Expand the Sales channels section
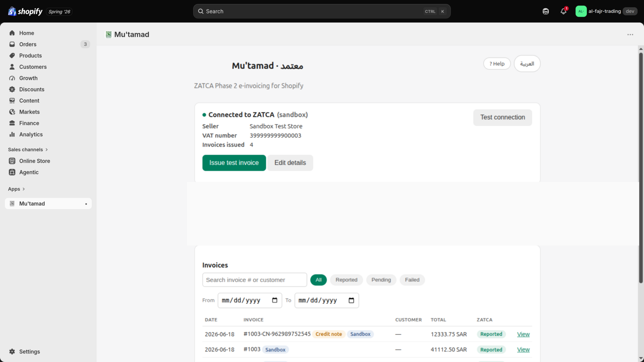Viewport: 644px width, 362px height. [x=28, y=150]
